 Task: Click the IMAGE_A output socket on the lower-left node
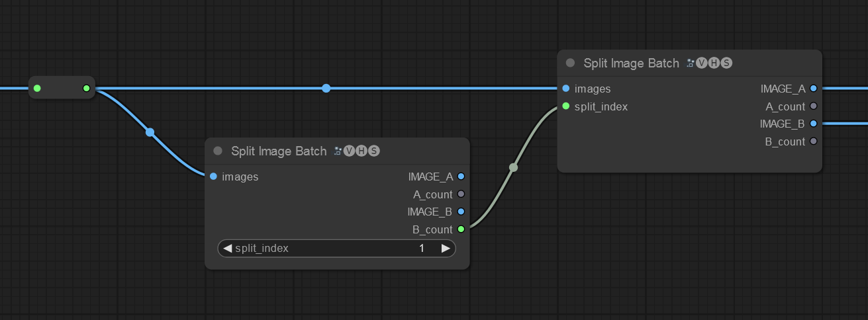click(461, 177)
